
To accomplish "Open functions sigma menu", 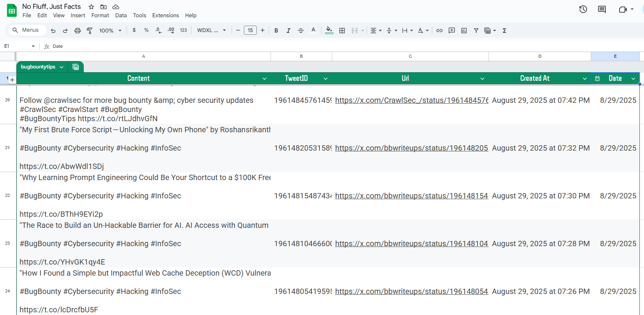I will coord(504,31).
